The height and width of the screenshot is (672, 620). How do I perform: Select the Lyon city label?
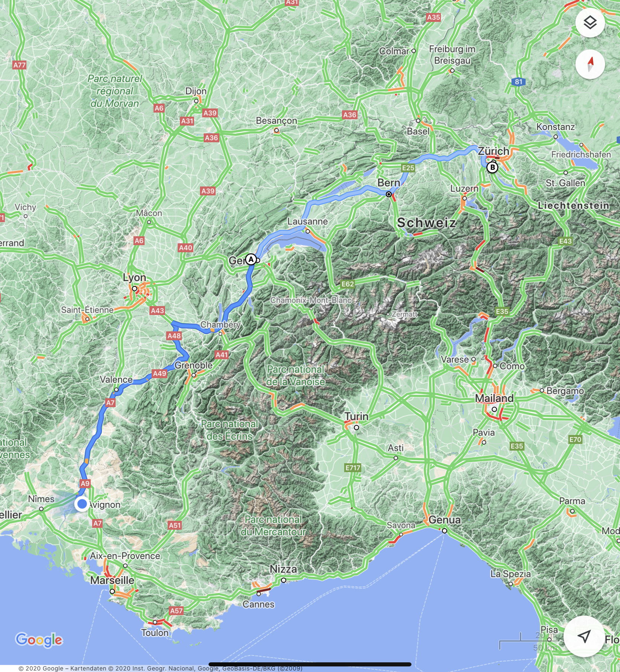tap(134, 277)
